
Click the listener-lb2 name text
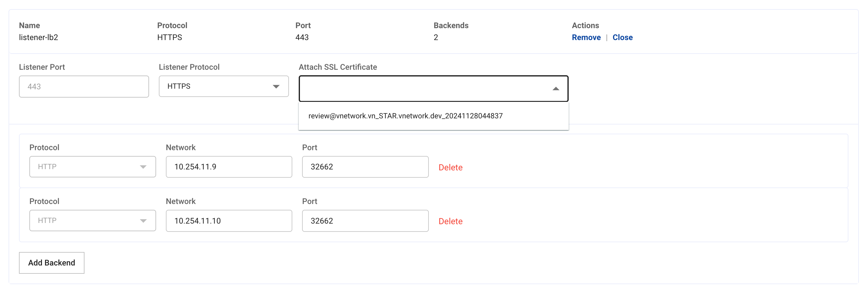click(x=39, y=37)
